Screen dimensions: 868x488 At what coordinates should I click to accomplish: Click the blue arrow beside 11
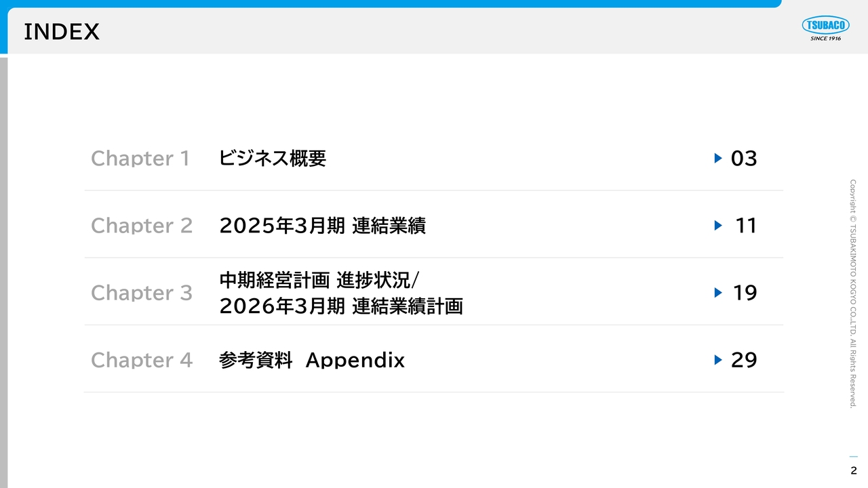click(x=718, y=225)
